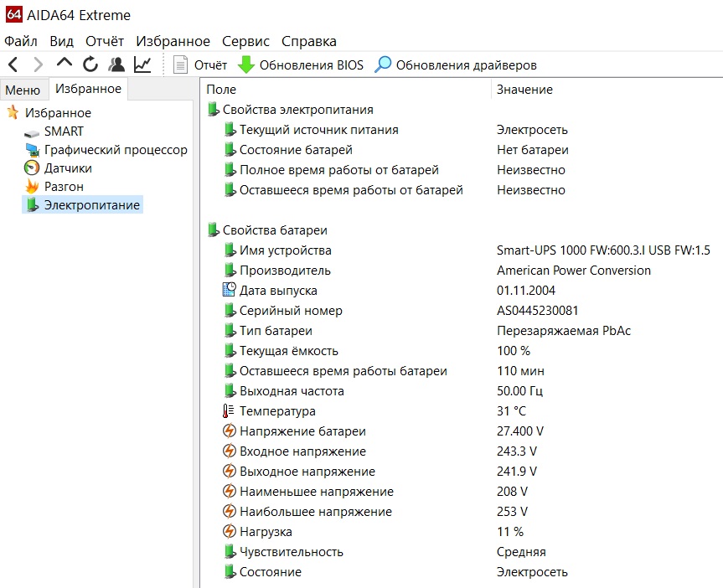Open Графический процессор in the tree
Viewport: 723px width, 588px height.
pos(116,150)
